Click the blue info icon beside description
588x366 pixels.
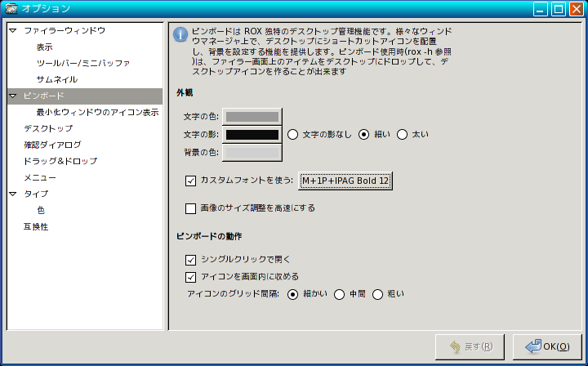180,34
